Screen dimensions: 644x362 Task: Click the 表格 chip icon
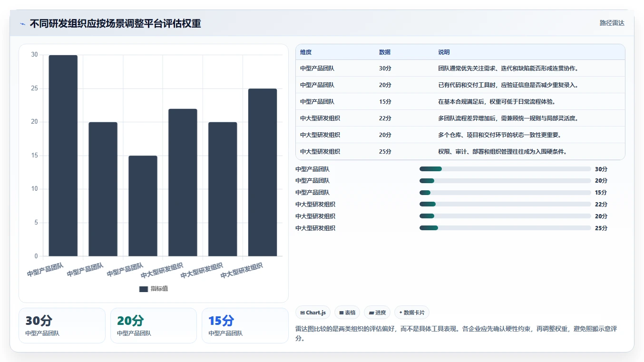[x=342, y=313]
